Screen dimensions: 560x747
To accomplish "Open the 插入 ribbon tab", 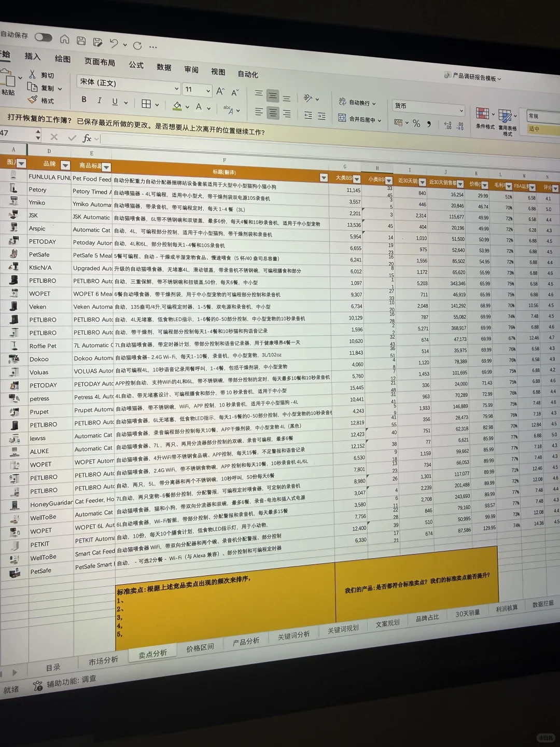I will (x=32, y=56).
